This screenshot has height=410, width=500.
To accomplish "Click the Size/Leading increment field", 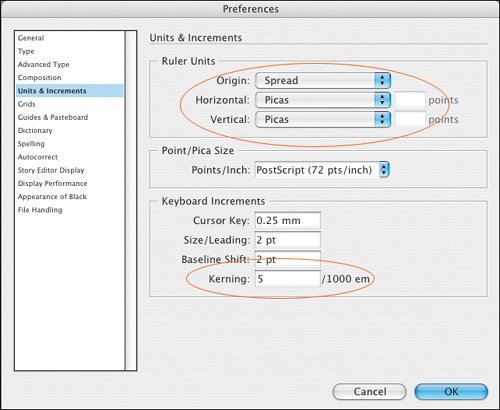I will 288,240.
